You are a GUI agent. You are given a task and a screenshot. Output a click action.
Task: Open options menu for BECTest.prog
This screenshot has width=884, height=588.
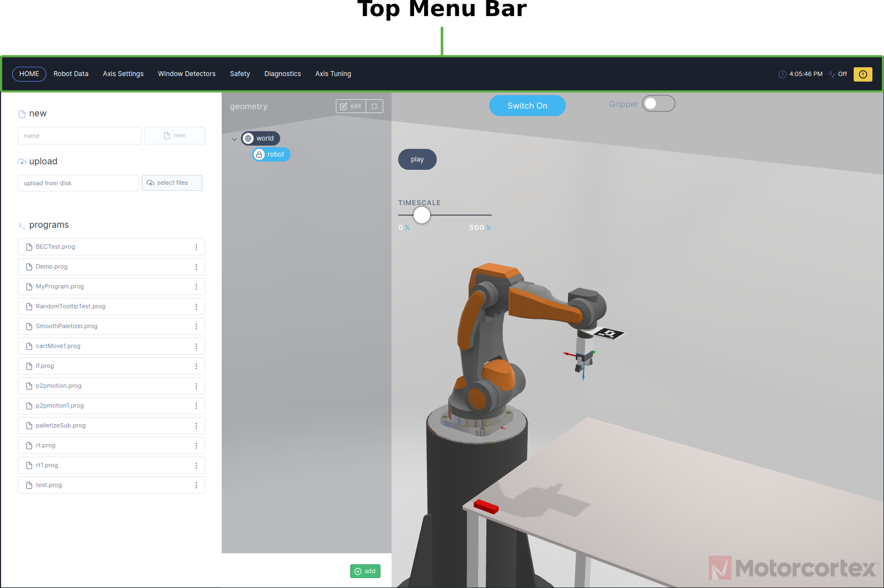[x=196, y=247]
